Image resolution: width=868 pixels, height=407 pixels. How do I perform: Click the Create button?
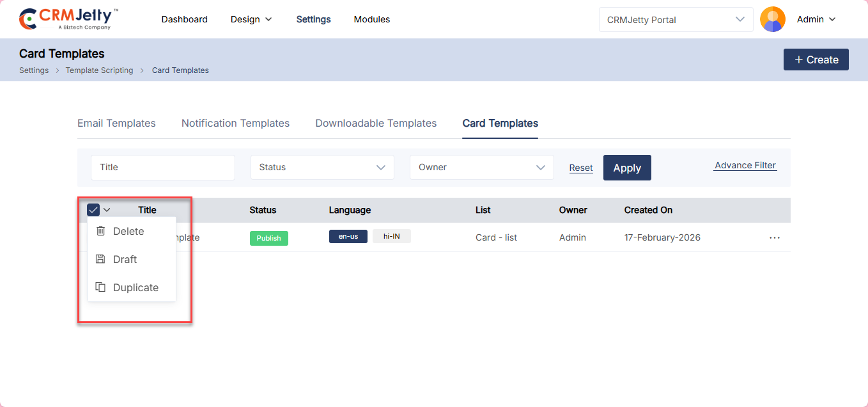click(x=816, y=60)
